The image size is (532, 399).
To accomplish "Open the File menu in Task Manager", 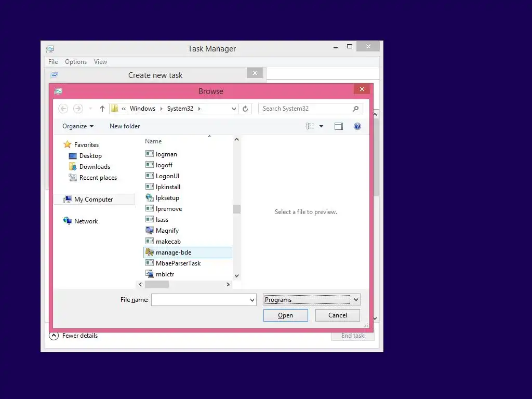I will click(x=53, y=62).
